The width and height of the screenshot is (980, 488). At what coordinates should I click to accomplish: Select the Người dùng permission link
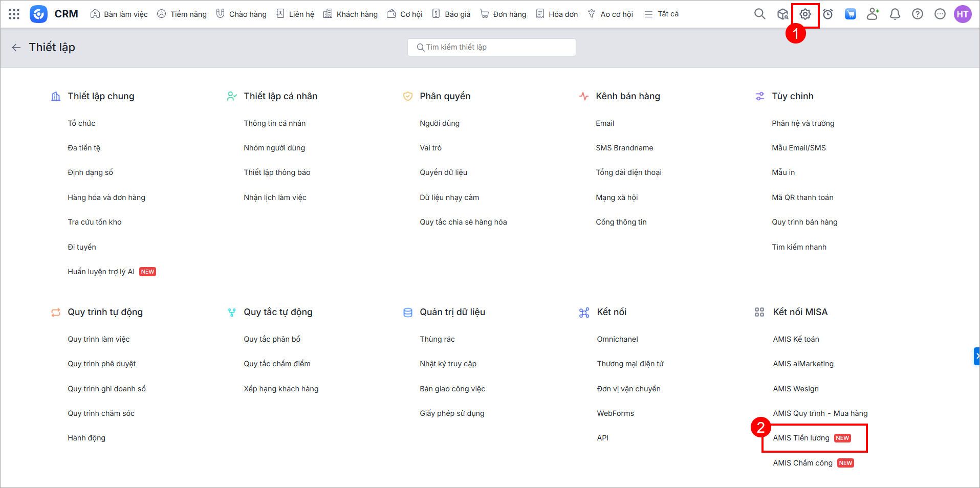(440, 123)
